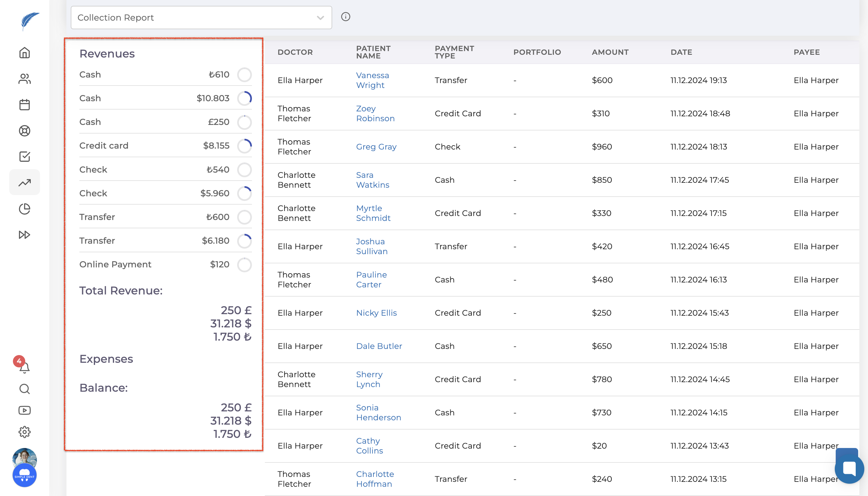This screenshot has width=868, height=496.
Task: Open the video tutorials play icon
Action: point(25,410)
